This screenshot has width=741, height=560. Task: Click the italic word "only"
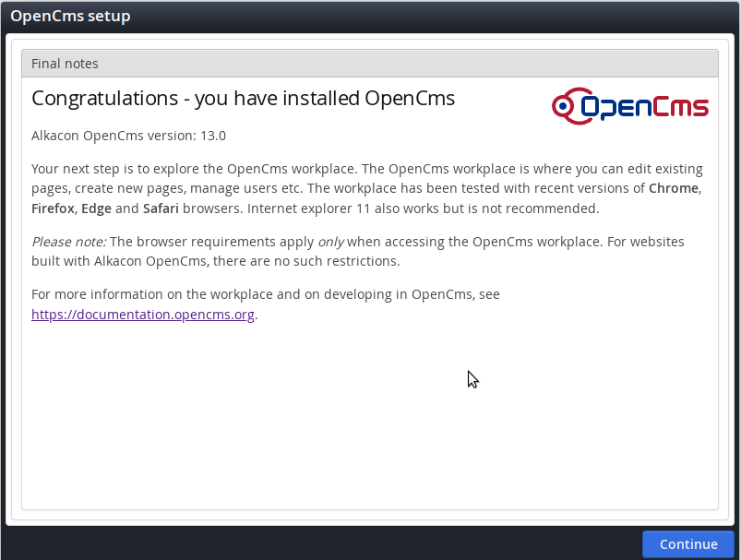330,242
